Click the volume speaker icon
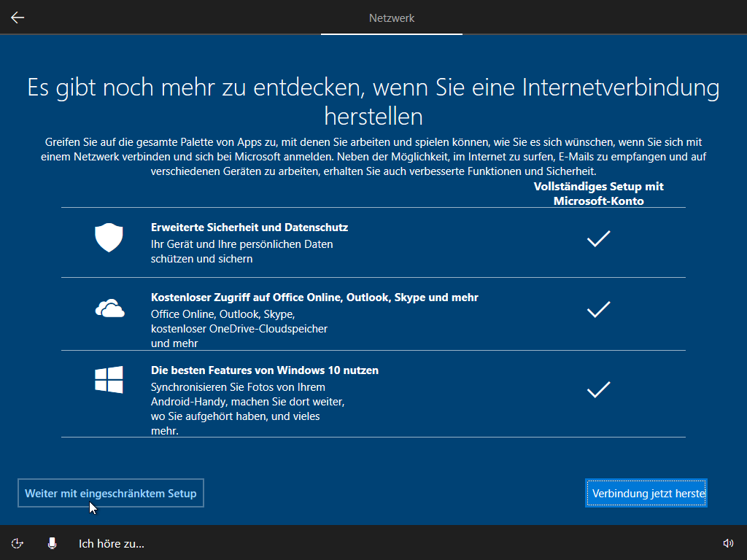 coord(728,543)
